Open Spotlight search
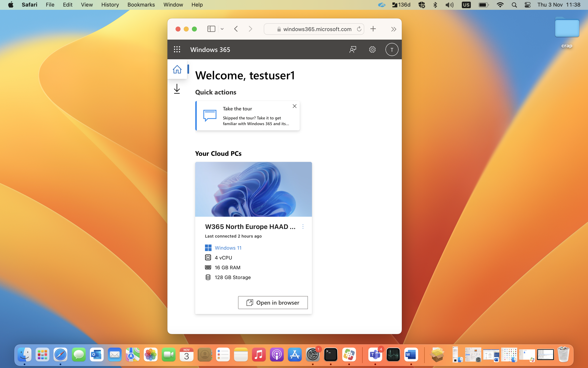This screenshot has width=588, height=368. click(x=514, y=5)
